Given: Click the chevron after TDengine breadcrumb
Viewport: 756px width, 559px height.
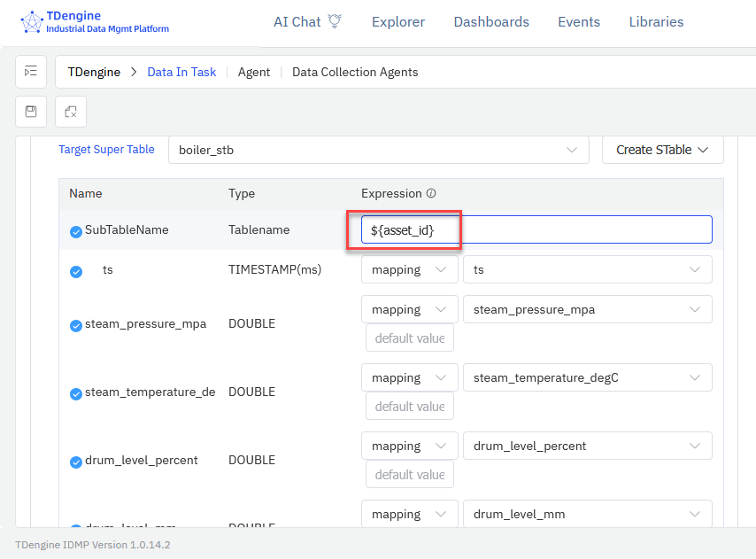Looking at the screenshot, I should click(x=134, y=72).
